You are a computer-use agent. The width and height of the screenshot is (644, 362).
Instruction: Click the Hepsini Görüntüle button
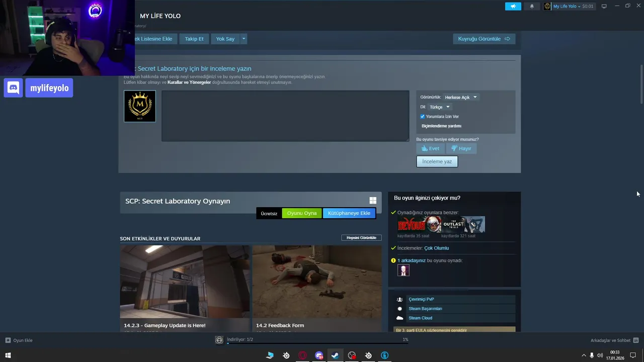(x=361, y=238)
